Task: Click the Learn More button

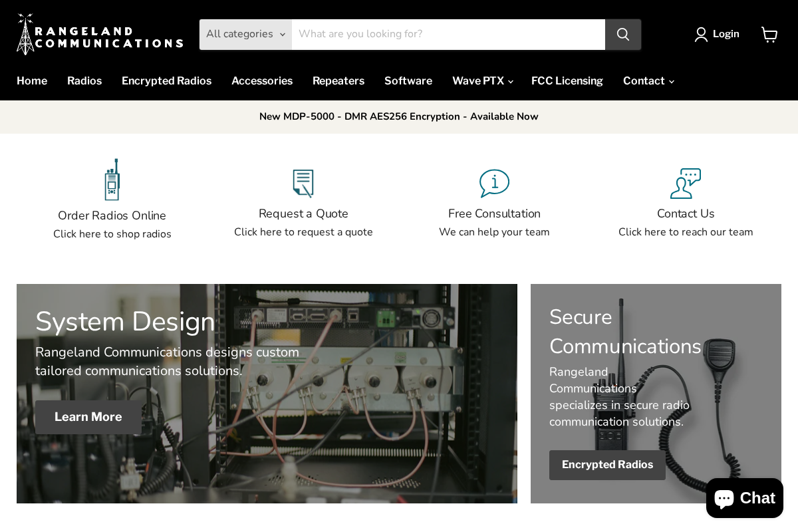Action: click(x=88, y=417)
